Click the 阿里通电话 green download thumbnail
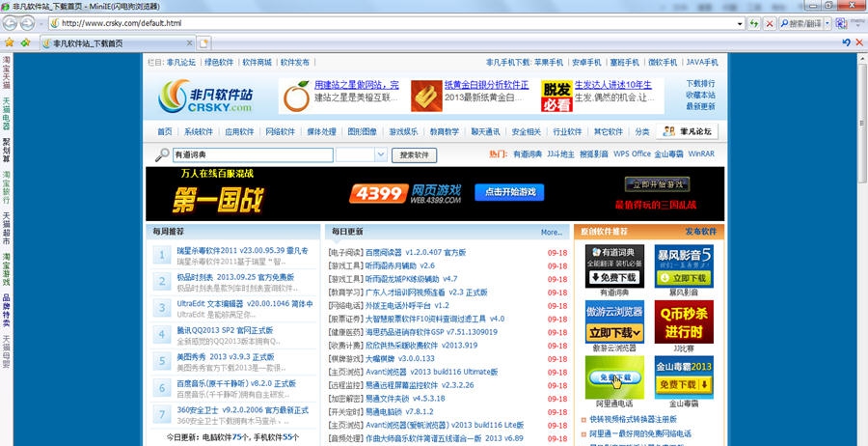The width and height of the screenshot is (868, 446). point(614,377)
